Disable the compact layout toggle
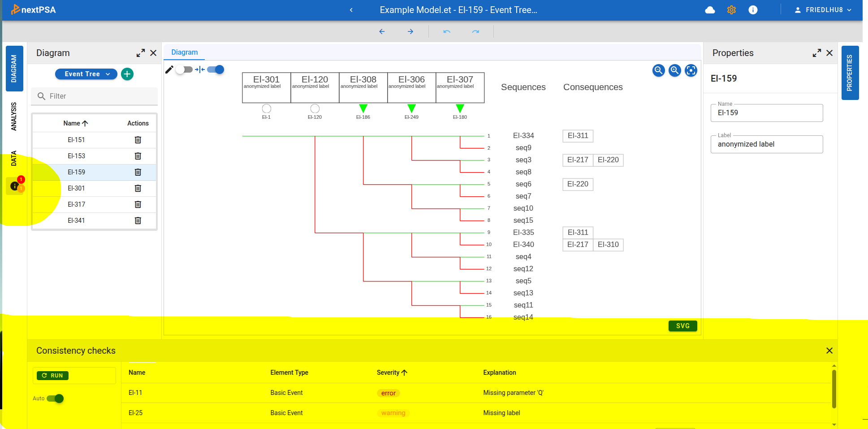868x429 pixels. pos(216,69)
